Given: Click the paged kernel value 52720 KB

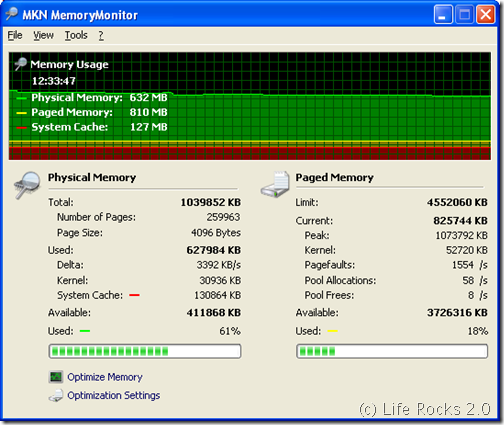Looking at the screenshot, I should point(467,250).
